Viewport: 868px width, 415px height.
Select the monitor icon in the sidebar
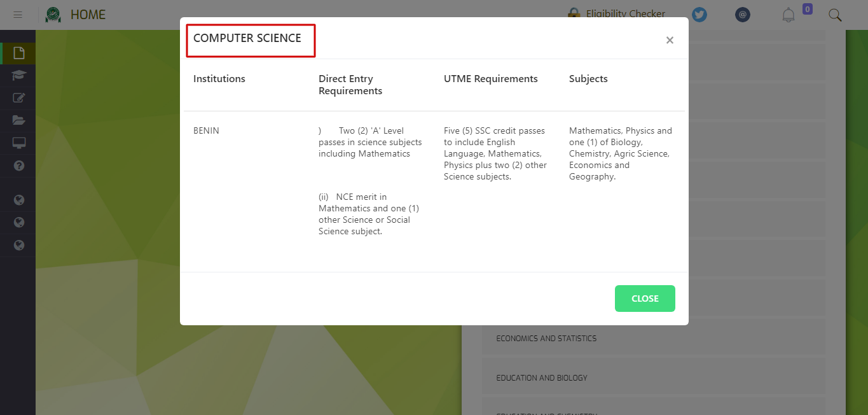18,142
